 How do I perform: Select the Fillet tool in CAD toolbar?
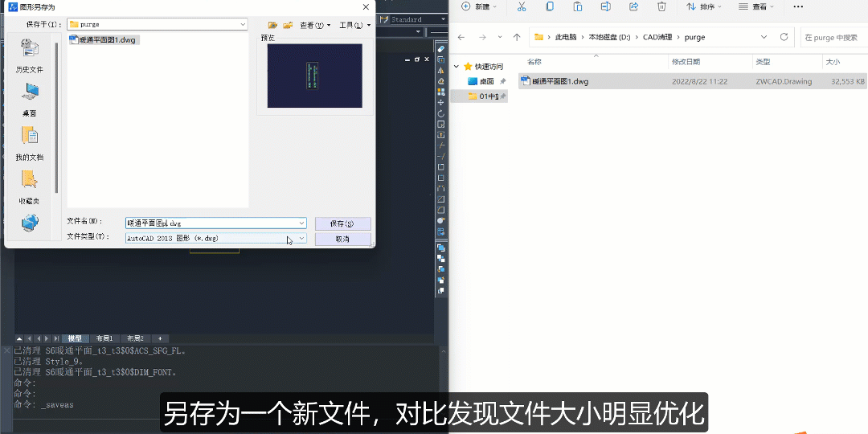[x=441, y=210]
